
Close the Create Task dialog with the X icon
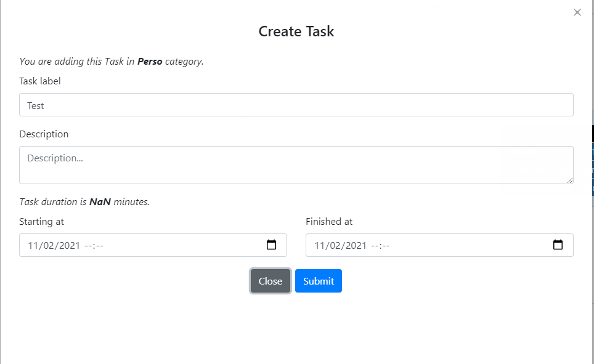pos(577,12)
